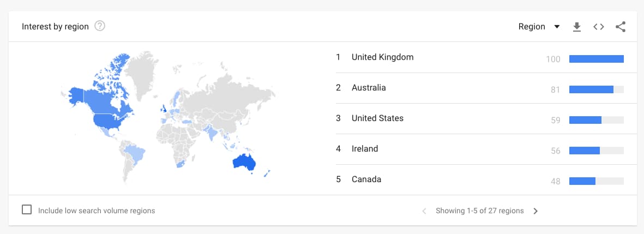The width and height of the screenshot is (644, 234).
Task: Open the embed code icon
Action: [x=599, y=27]
